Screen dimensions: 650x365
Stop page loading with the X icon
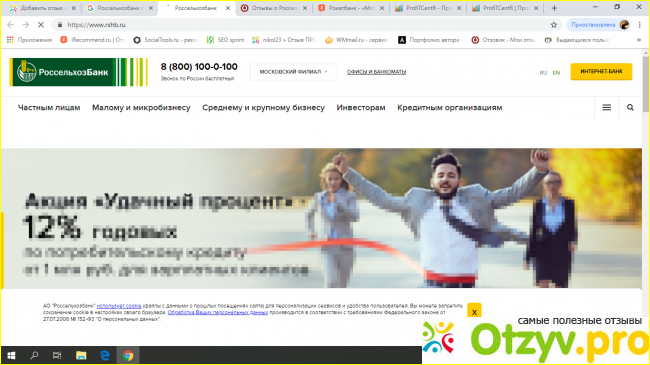point(41,25)
